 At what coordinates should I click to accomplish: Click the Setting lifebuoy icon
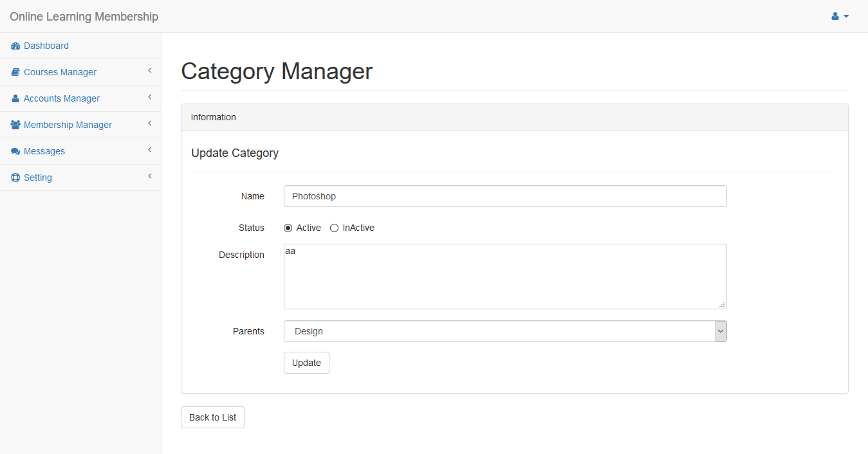tap(15, 178)
